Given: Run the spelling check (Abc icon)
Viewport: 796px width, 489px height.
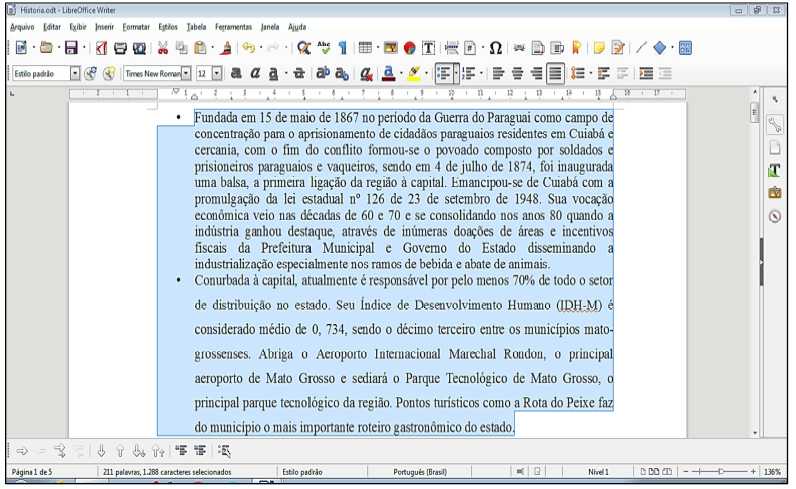Looking at the screenshot, I should [x=323, y=48].
